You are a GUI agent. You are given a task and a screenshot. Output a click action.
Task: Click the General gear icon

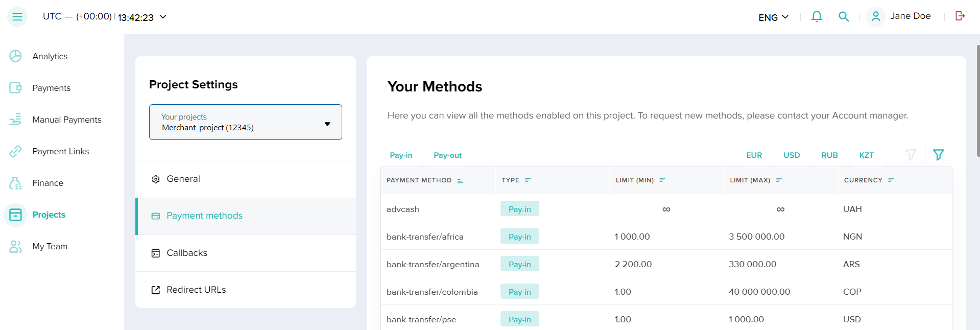tap(156, 179)
